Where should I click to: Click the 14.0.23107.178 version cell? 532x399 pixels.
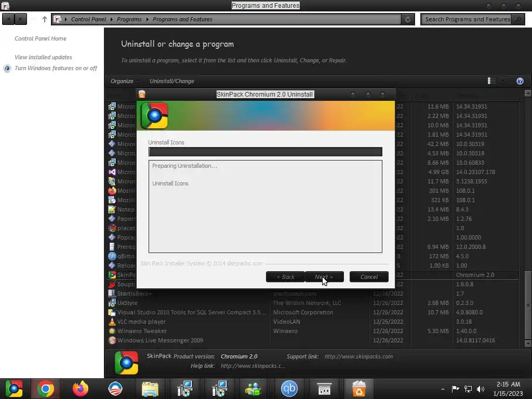pyautogui.click(x=475, y=172)
